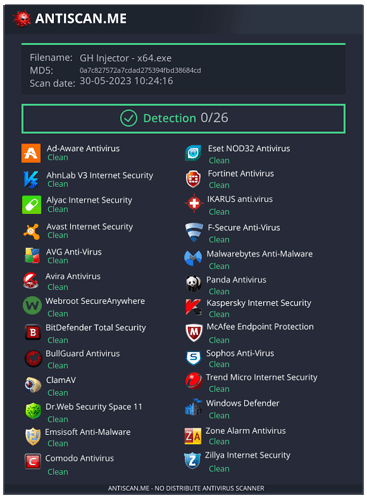Click the filename GH Injector - x64.exe

tap(125, 58)
